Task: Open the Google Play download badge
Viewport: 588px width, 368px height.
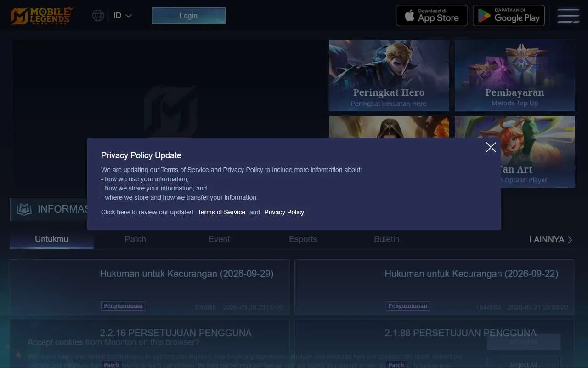Action: [x=509, y=16]
